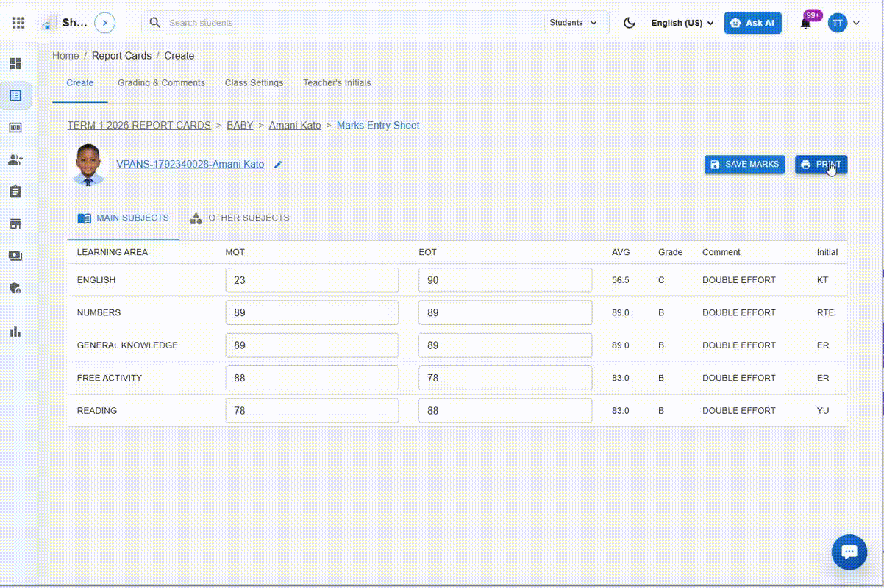
Task: Open the apps grid menu
Action: click(18, 23)
